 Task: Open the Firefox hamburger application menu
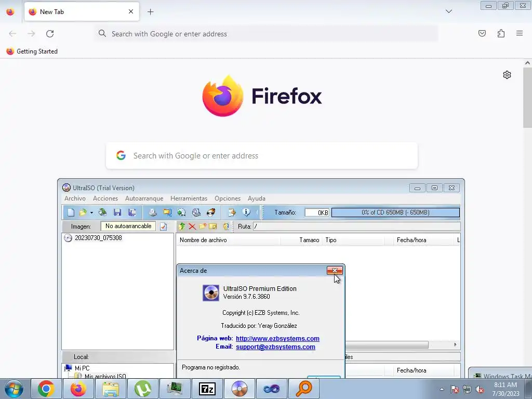[x=520, y=33]
